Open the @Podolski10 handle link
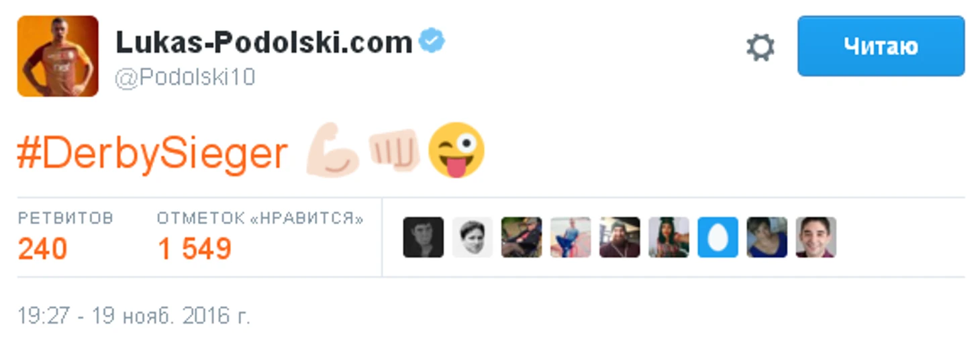This screenshot has width=980, height=347. [x=185, y=77]
